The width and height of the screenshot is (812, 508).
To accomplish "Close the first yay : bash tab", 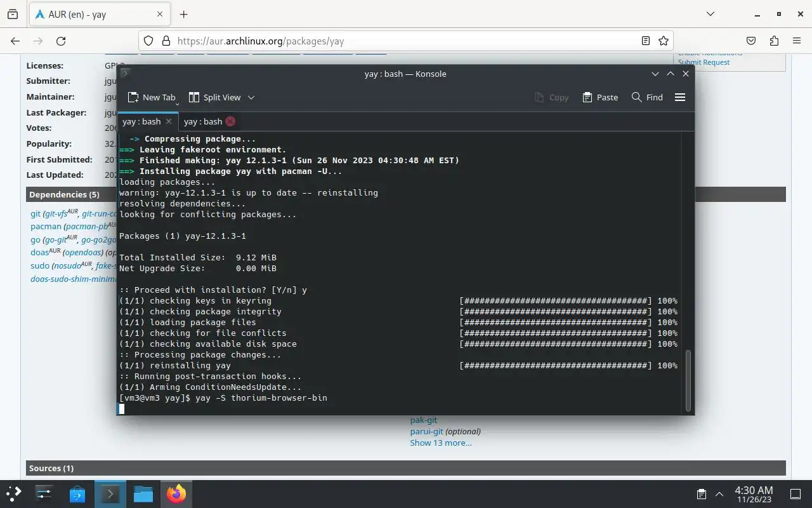I will (x=169, y=121).
